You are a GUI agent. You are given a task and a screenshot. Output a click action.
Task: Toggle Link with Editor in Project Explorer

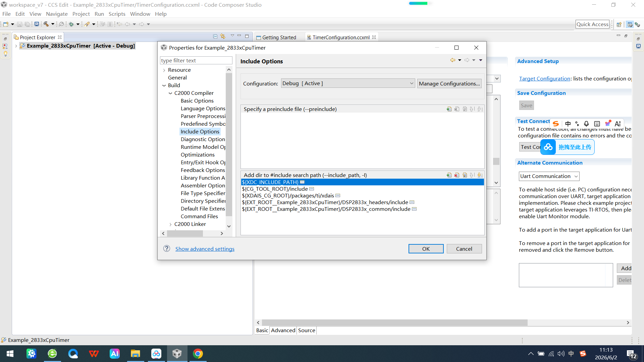[x=223, y=37]
